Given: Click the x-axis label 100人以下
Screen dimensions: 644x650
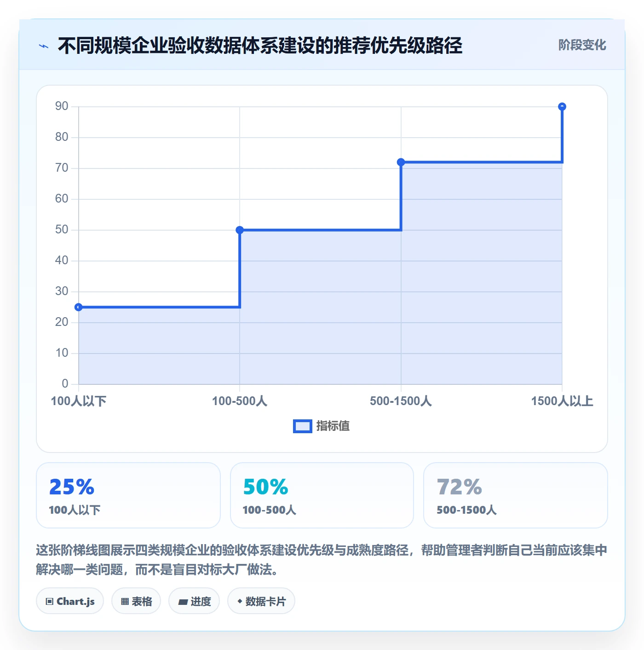Looking at the screenshot, I should point(79,401).
